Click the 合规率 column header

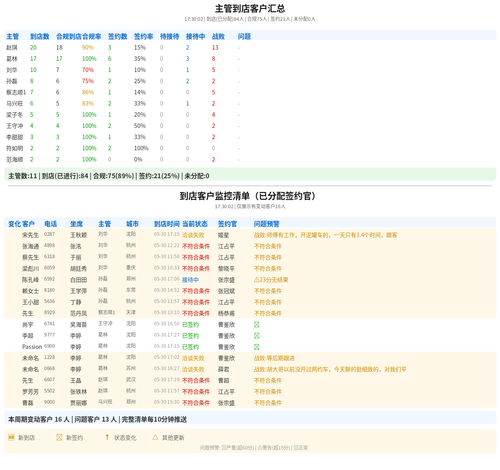coord(92,36)
